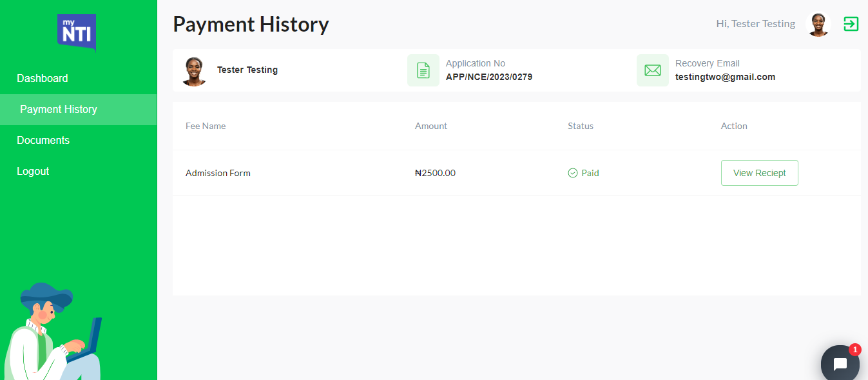Click the red chat notification badge
Viewport: 868px width, 380px height.
(854, 350)
